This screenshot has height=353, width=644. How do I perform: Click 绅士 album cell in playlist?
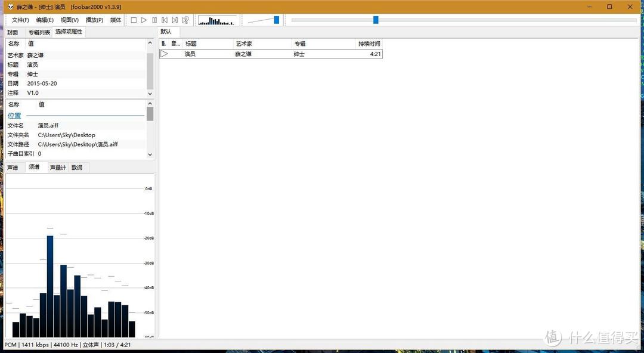click(299, 54)
